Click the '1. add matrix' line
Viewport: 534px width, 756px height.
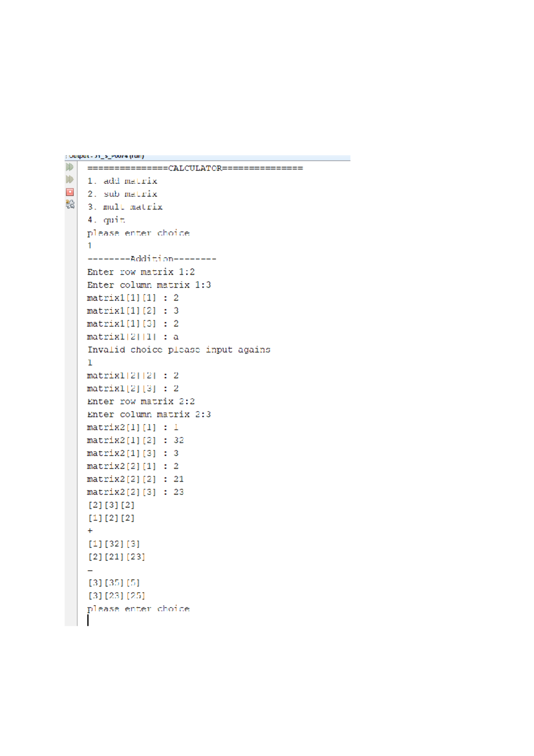pos(122,181)
